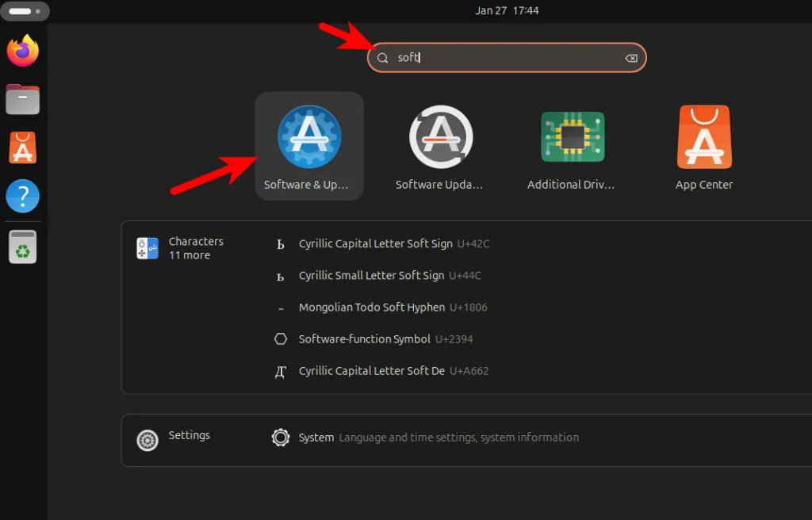The height and width of the screenshot is (520, 812).
Task: Click U+2394 code point text
Action: 454,339
